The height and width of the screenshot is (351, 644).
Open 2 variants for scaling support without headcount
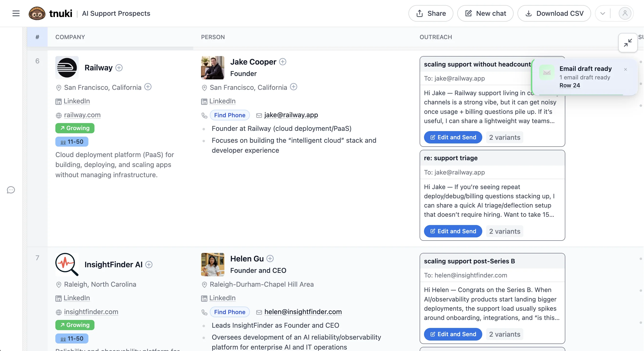pos(505,137)
